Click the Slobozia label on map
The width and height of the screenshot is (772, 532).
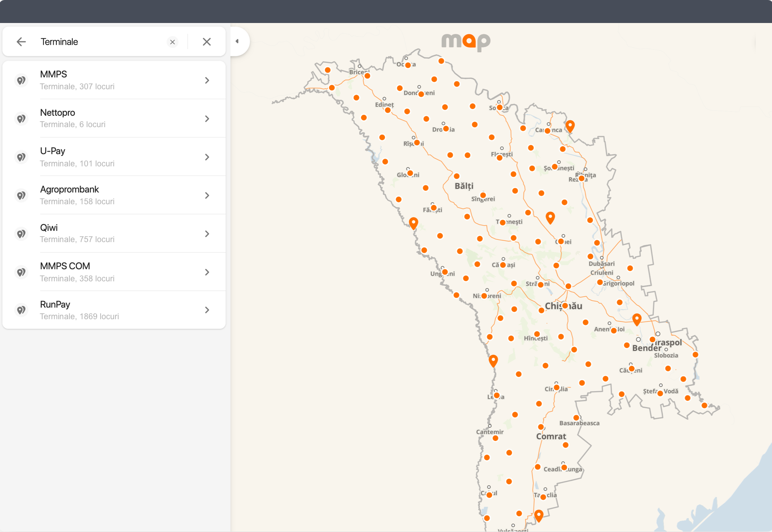(x=666, y=355)
